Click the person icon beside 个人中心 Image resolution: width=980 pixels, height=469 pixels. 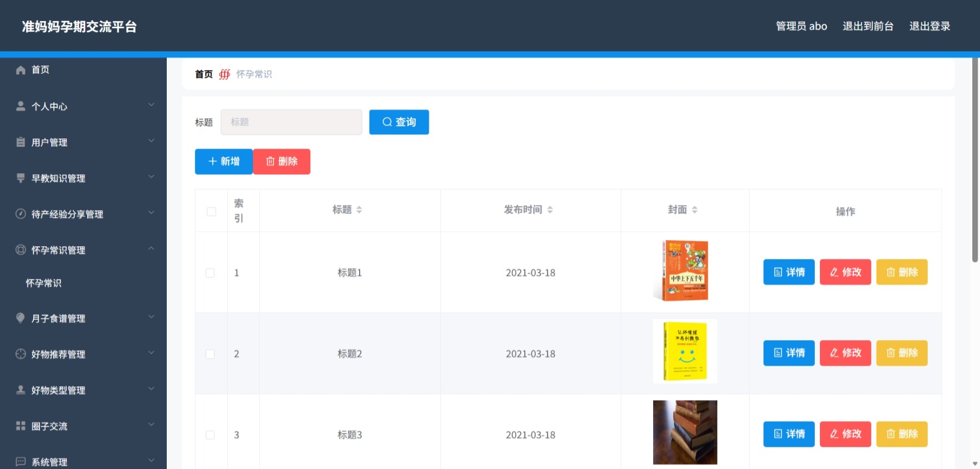(21, 106)
